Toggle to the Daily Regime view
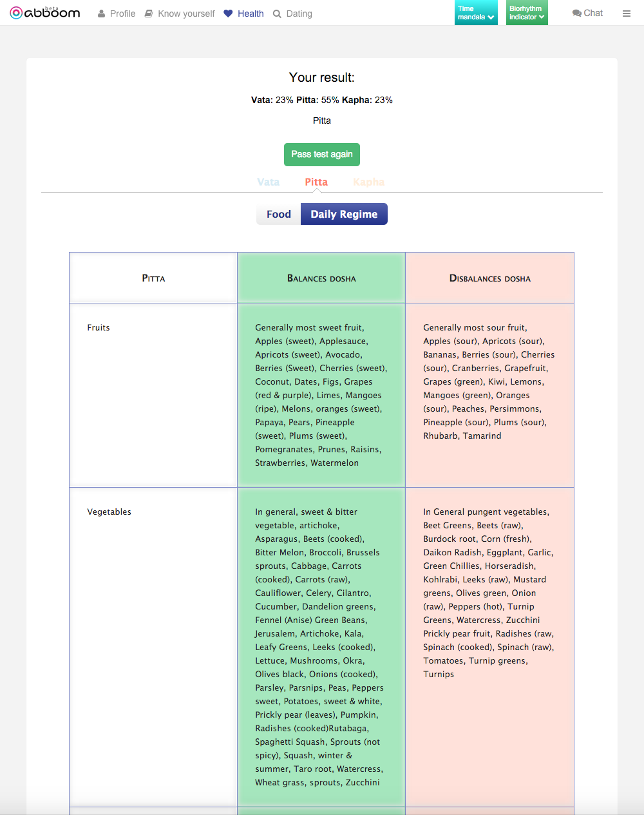The height and width of the screenshot is (815, 644). tap(344, 215)
